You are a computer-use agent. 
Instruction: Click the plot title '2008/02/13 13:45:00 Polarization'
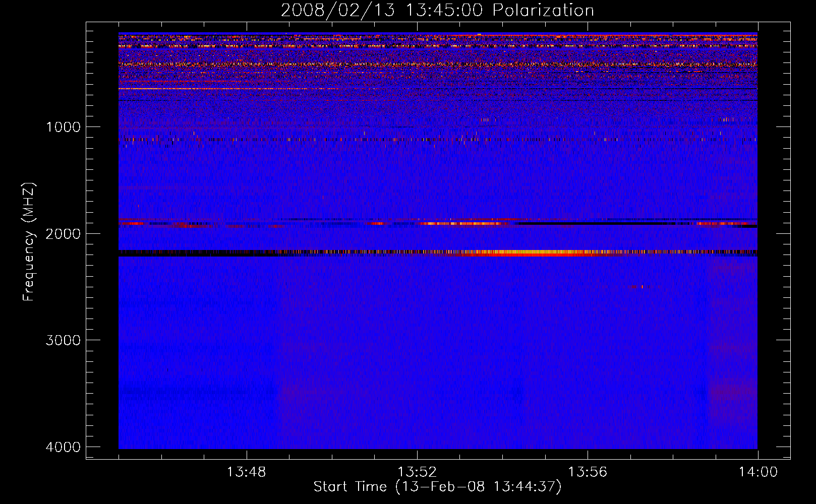pos(437,11)
